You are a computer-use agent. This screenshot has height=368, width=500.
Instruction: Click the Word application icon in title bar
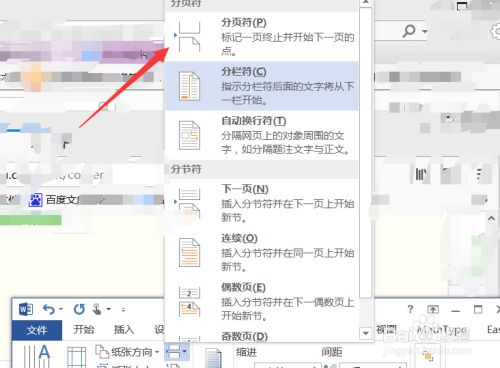pyautogui.click(x=26, y=309)
